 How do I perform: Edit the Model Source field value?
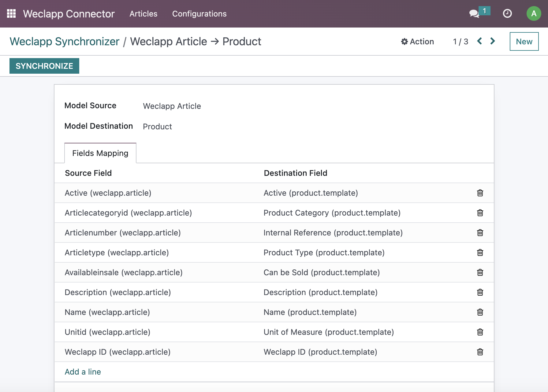click(172, 106)
